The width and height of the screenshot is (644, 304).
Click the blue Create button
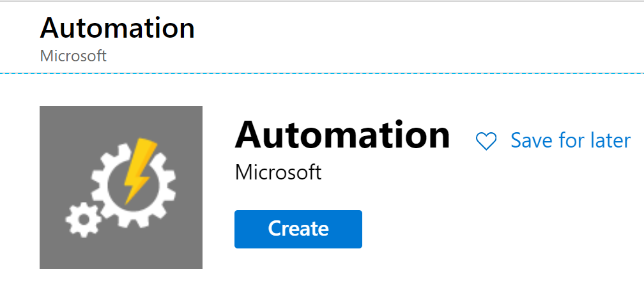coord(298,229)
